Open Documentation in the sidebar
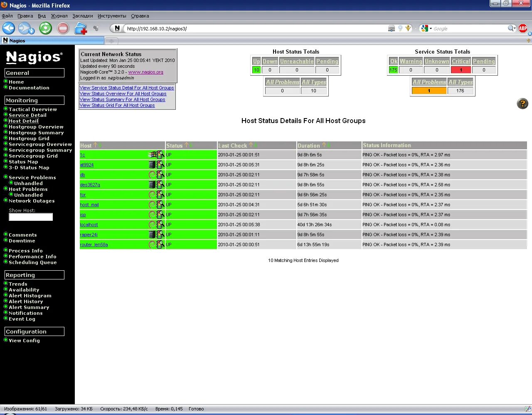Image resolution: width=532 pixels, height=415 pixels. [29, 88]
